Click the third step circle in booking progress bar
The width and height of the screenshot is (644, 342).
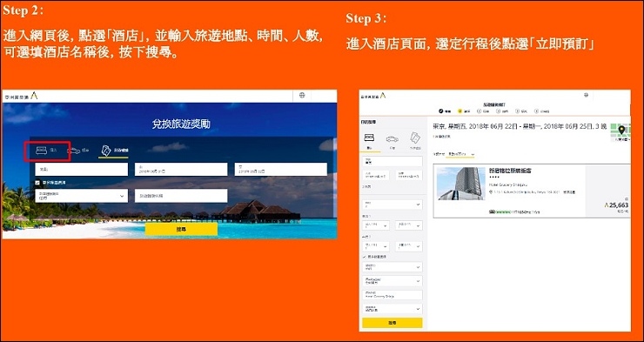pyautogui.click(x=479, y=111)
